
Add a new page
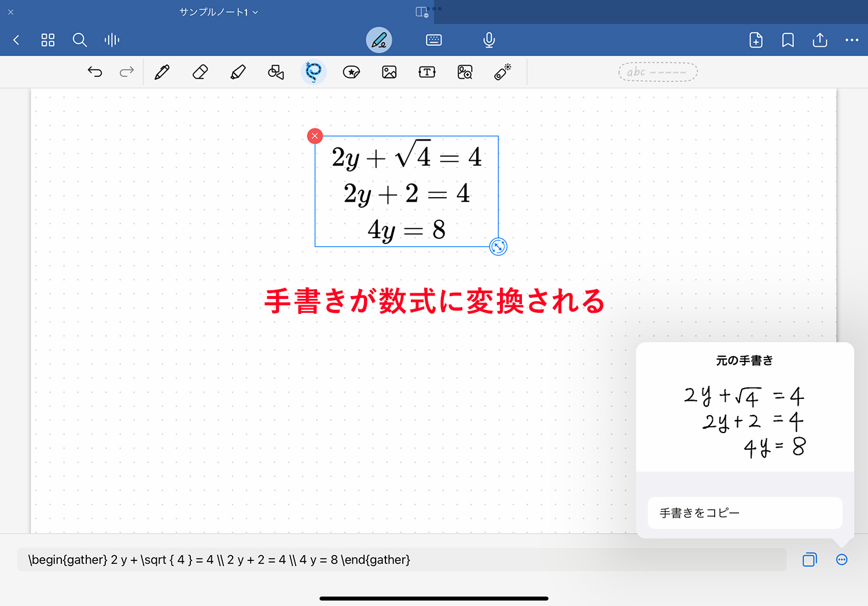pos(756,40)
